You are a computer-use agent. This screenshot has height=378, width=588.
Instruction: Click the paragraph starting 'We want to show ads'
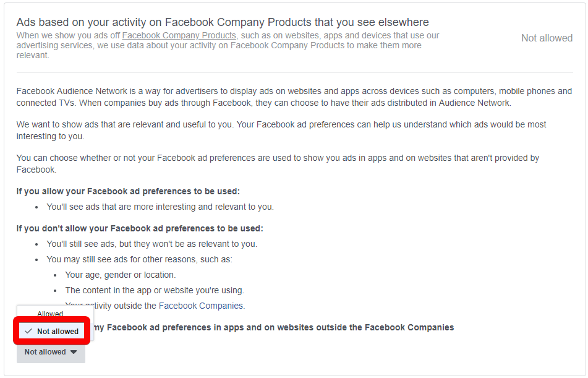[x=281, y=131]
